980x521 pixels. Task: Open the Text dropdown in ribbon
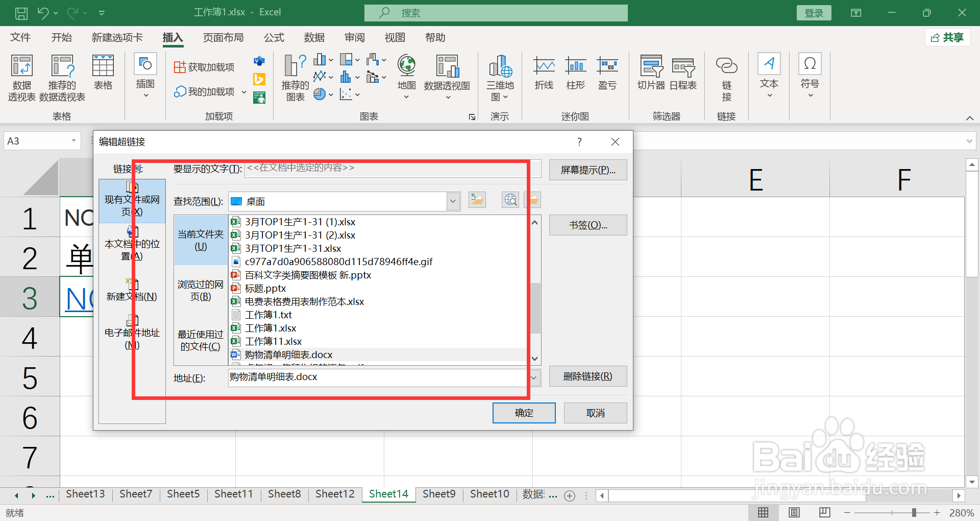coord(769,76)
